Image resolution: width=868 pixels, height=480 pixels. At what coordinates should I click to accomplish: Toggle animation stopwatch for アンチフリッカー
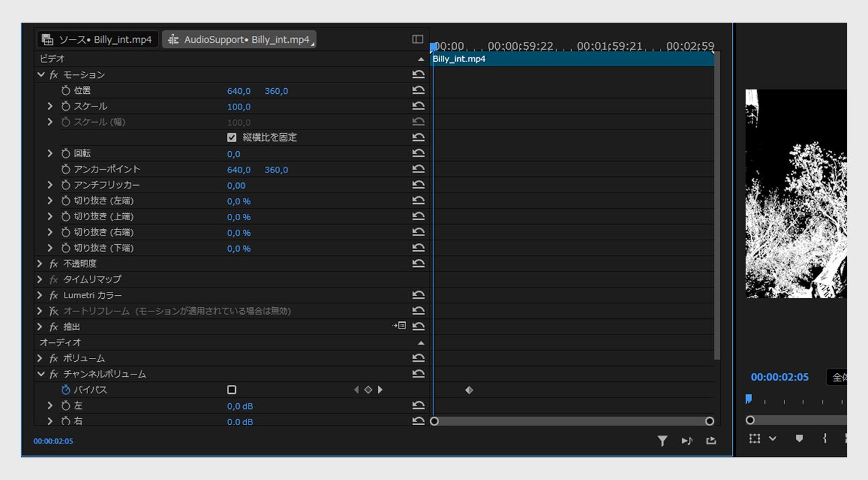66,185
